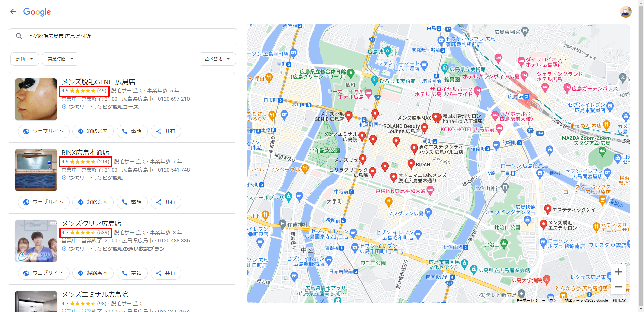
Task: Click 電話 for メンズ脱毛GENIE
Action: (x=132, y=131)
